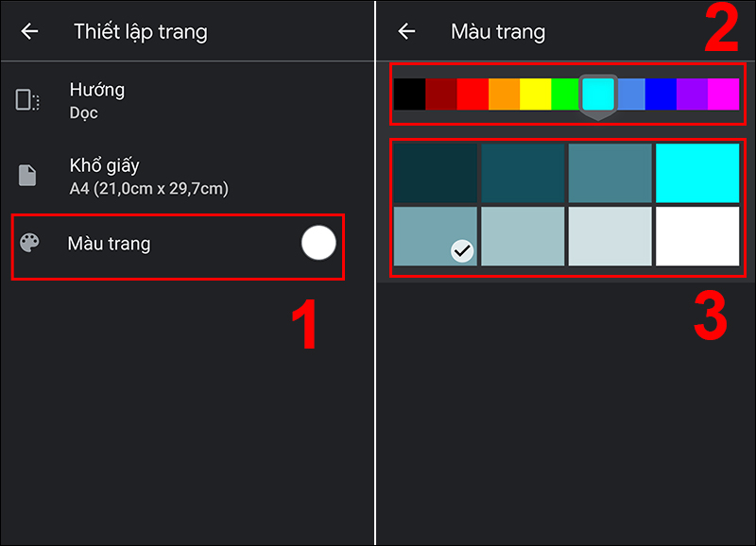This screenshot has height=546, width=756.
Task: Select the Thiết lập trang title
Action: click(140, 30)
